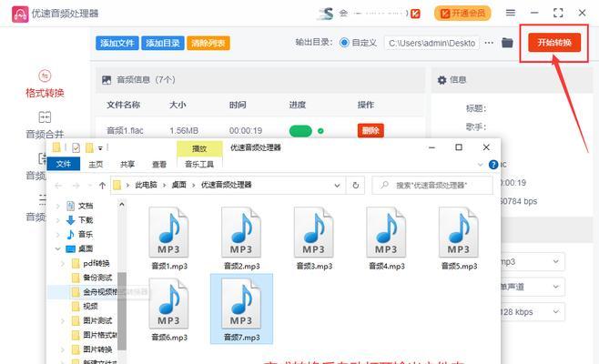Select the 音频4.mp3 file
Image resolution: width=599 pixels, height=364 pixels.
386,238
